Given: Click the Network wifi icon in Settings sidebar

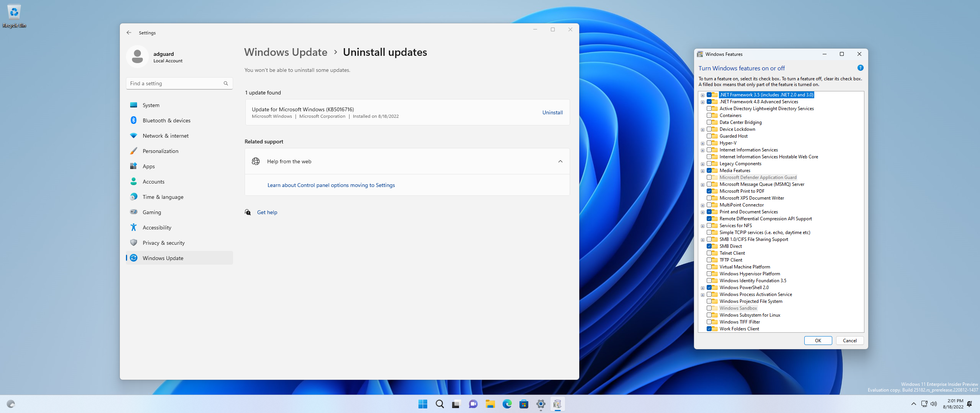Looking at the screenshot, I should (134, 136).
